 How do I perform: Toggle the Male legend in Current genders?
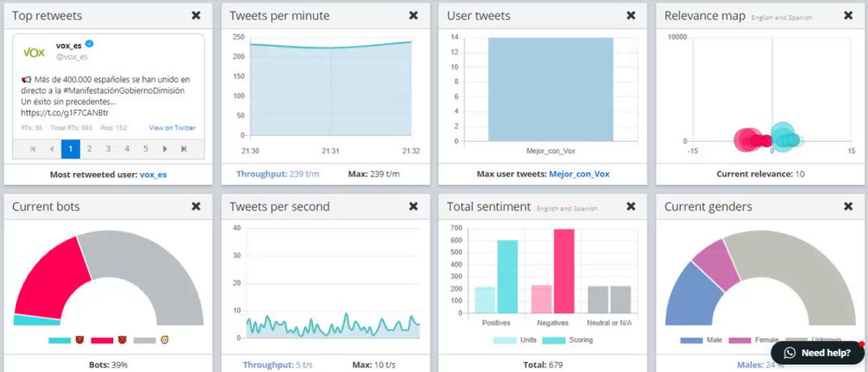coord(701,340)
